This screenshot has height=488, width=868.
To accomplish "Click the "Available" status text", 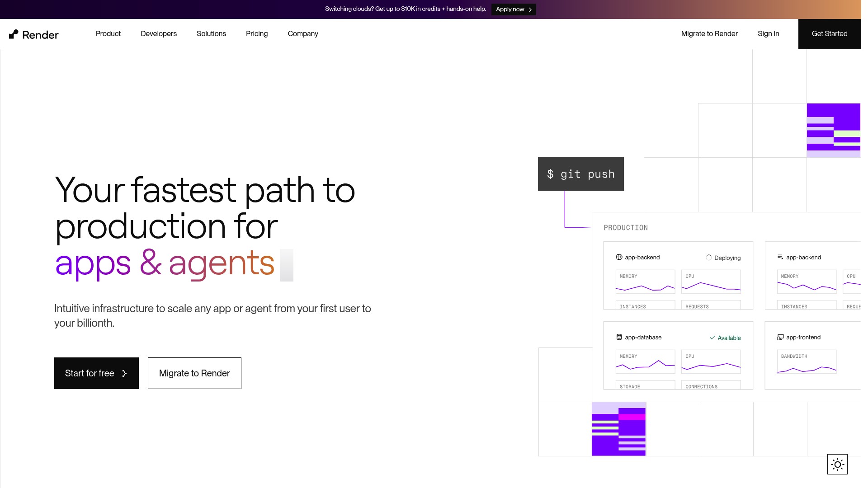I will pyautogui.click(x=729, y=338).
